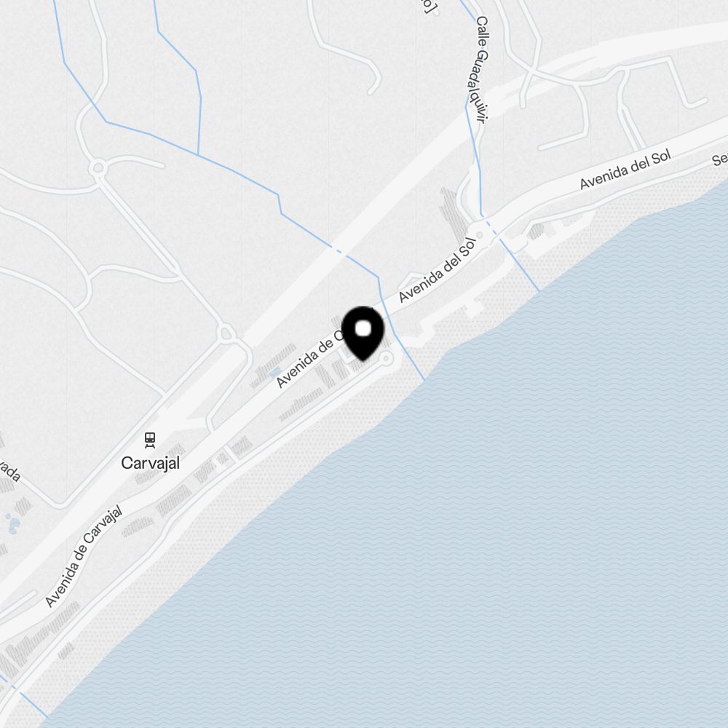Select roundabout where Calle Guadalquivir meets Avenida del Sol
728x728 pixels.
point(480,235)
